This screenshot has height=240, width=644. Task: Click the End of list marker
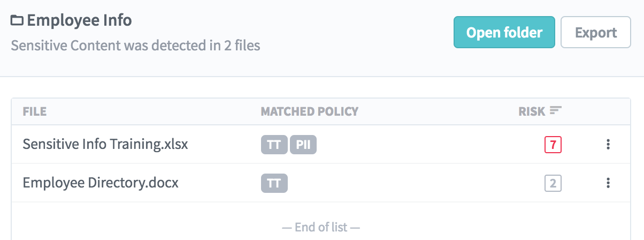(x=321, y=227)
